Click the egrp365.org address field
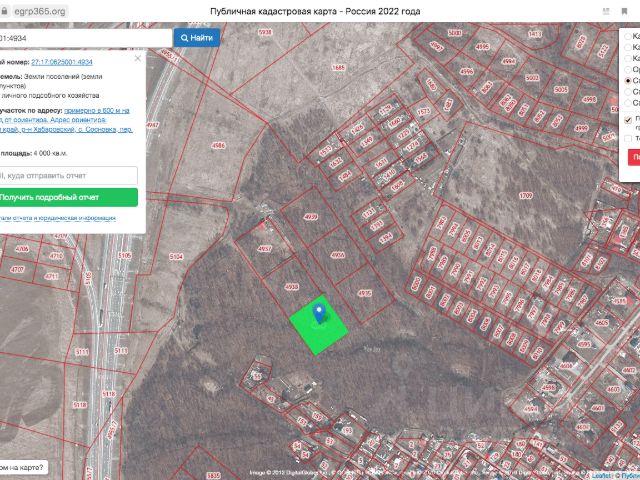The width and height of the screenshot is (640, 480). [40, 11]
